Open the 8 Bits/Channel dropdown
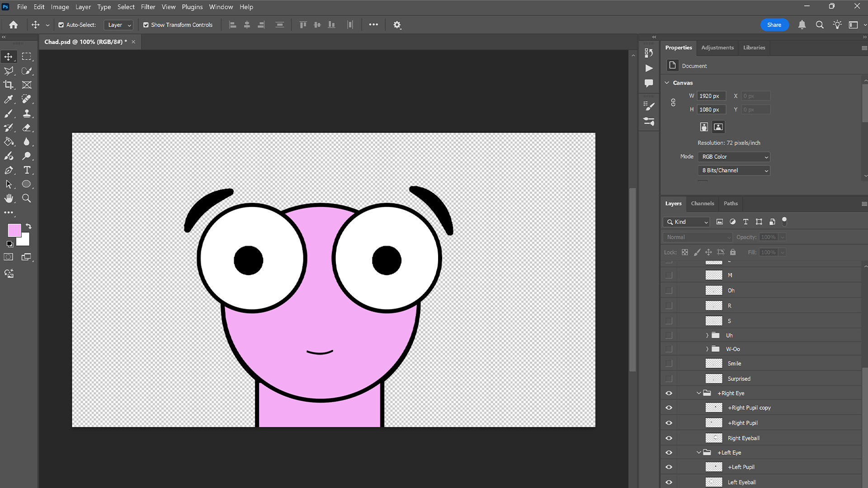Image resolution: width=868 pixels, height=488 pixels. pyautogui.click(x=734, y=170)
